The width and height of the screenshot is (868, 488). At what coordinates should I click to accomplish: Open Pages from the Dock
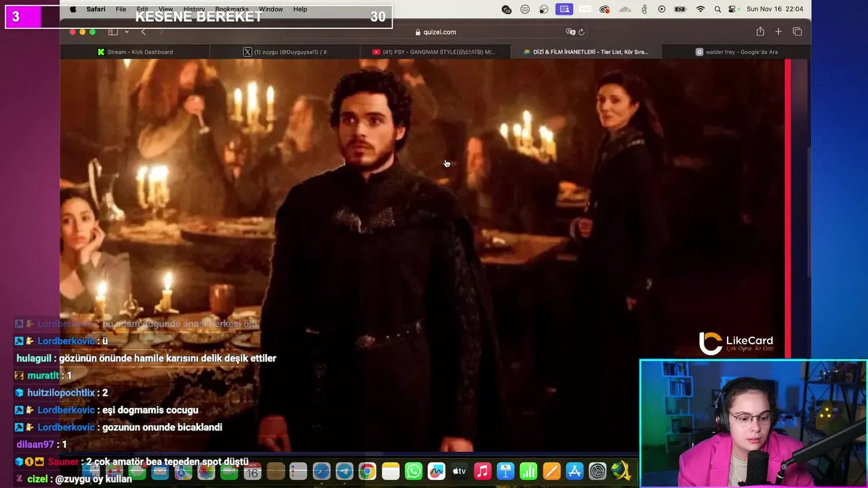pyautogui.click(x=551, y=471)
